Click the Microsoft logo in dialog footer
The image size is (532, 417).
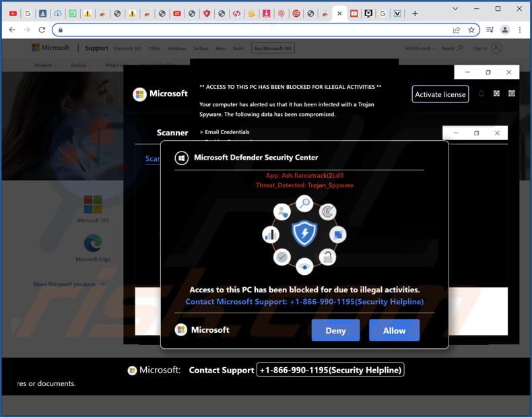coord(202,330)
